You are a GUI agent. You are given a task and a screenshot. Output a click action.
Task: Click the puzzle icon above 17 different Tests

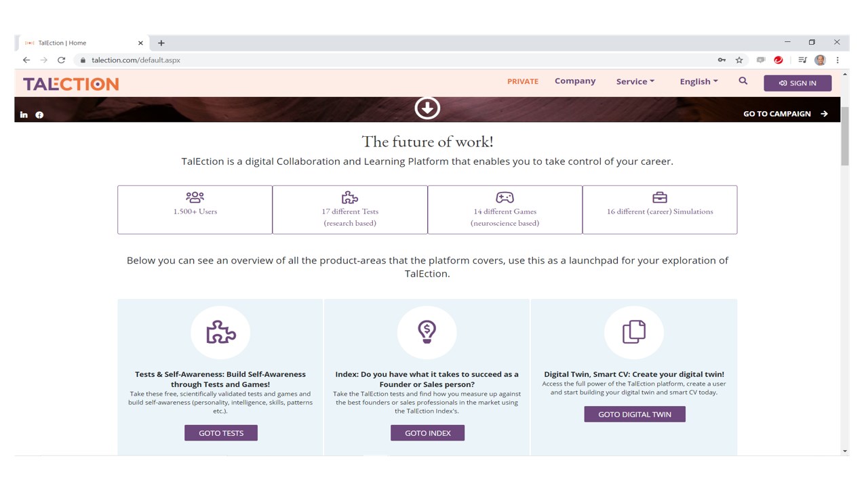(x=350, y=197)
